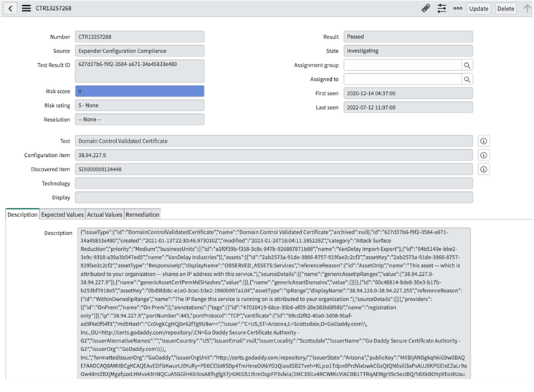The width and height of the screenshot is (534, 392).
Task: Click the up arrow for previous record
Action: click(x=527, y=9)
